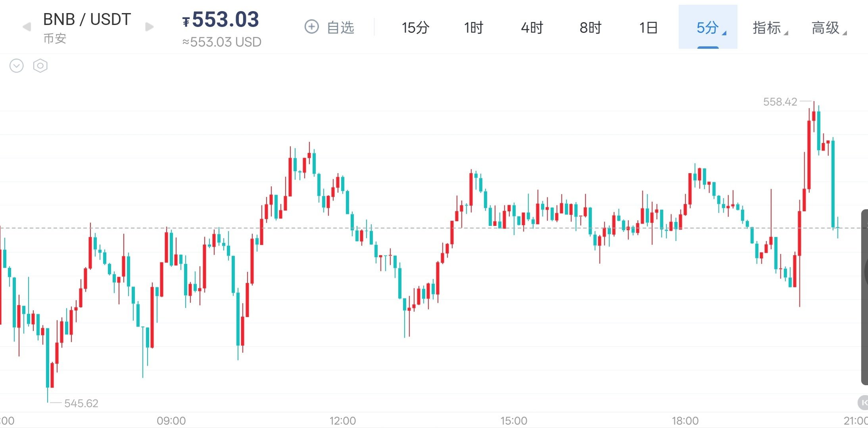Choose the 1日 daily timeframe
The height and width of the screenshot is (428, 868).
(x=648, y=28)
